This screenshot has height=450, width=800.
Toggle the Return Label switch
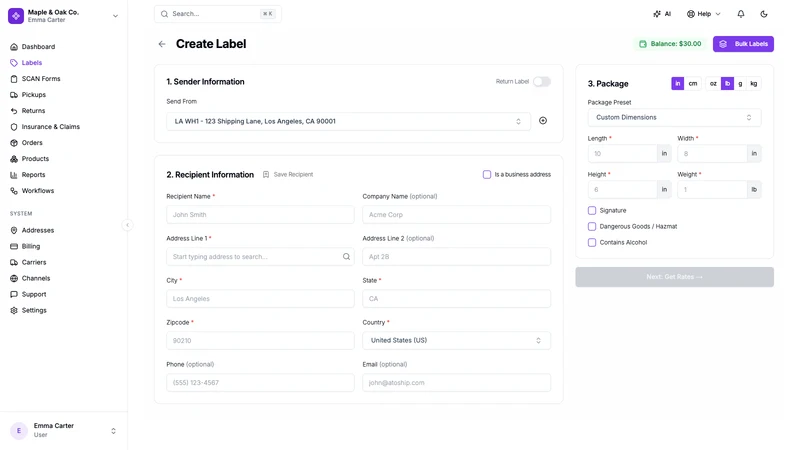(542, 82)
